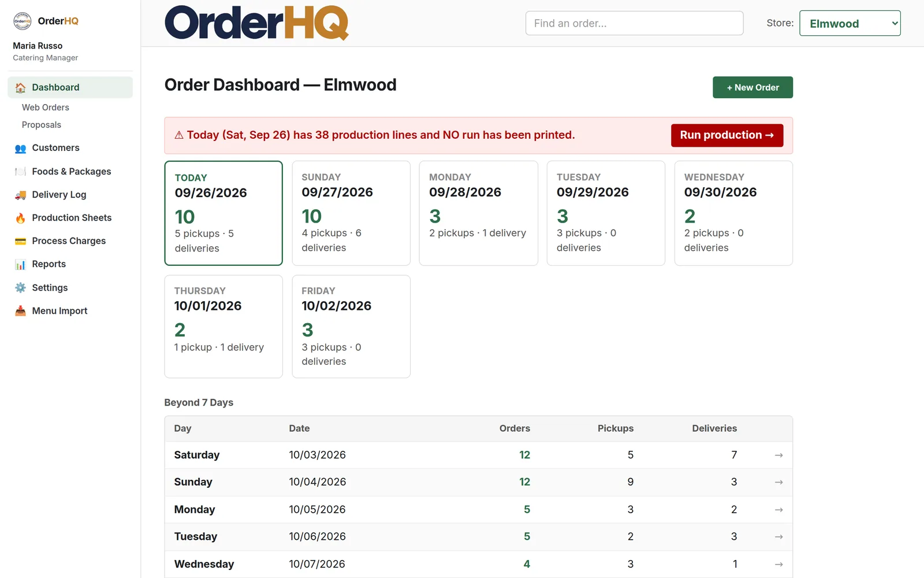This screenshot has width=924, height=578.
Task: Click the Dashboard house icon
Action: click(20, 88)
